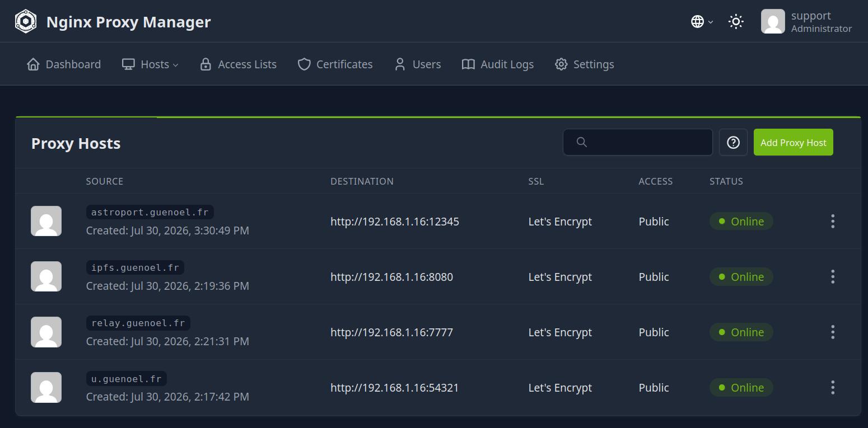868x428 pixels.
Task: Click destination http://192.168.1.16:12345
Action: click(395, 222)
